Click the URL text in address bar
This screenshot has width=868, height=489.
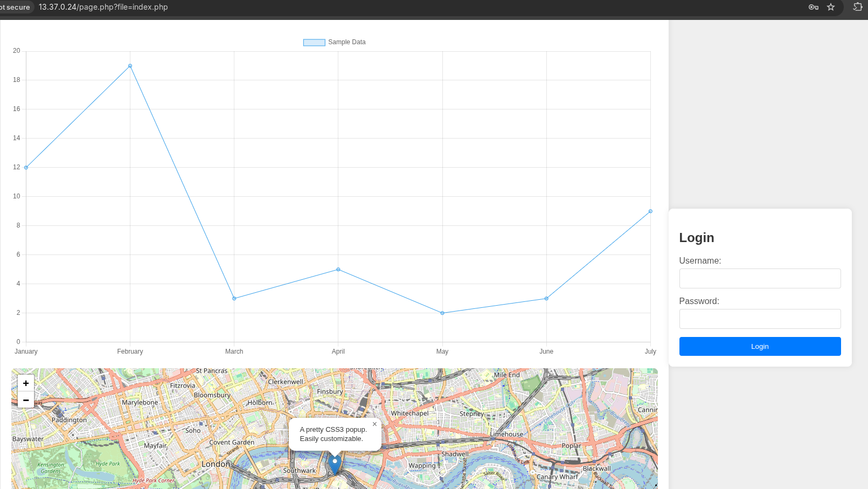point(103,7)
